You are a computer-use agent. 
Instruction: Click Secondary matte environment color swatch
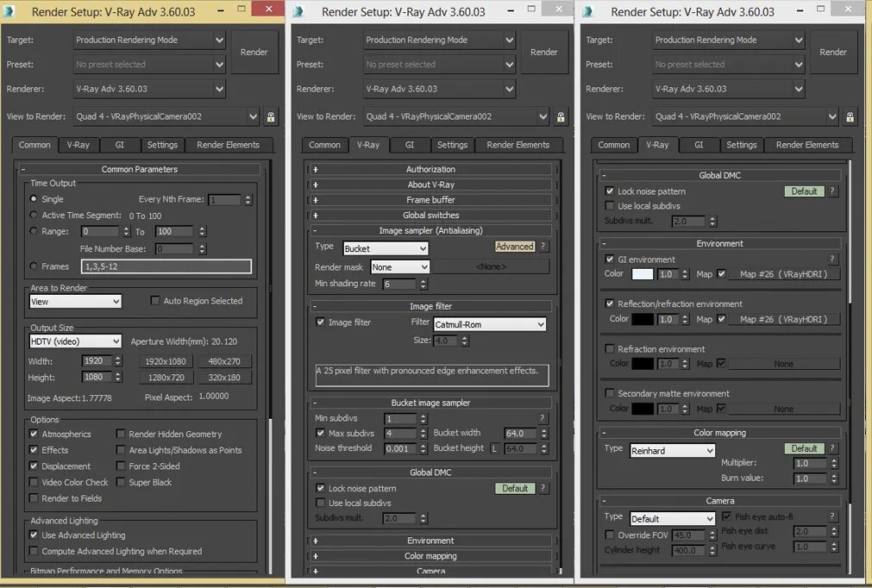643,409
